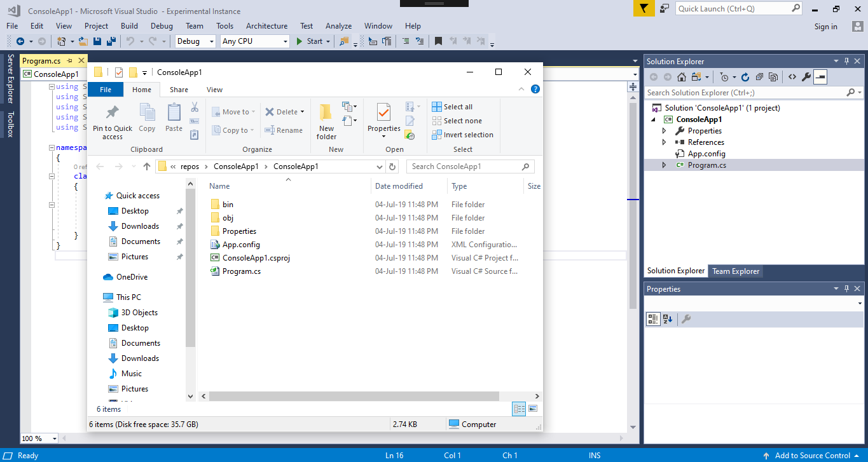868x462 pixels.
Task: Click the New Project toolbar icon
Action: point(62,41)
